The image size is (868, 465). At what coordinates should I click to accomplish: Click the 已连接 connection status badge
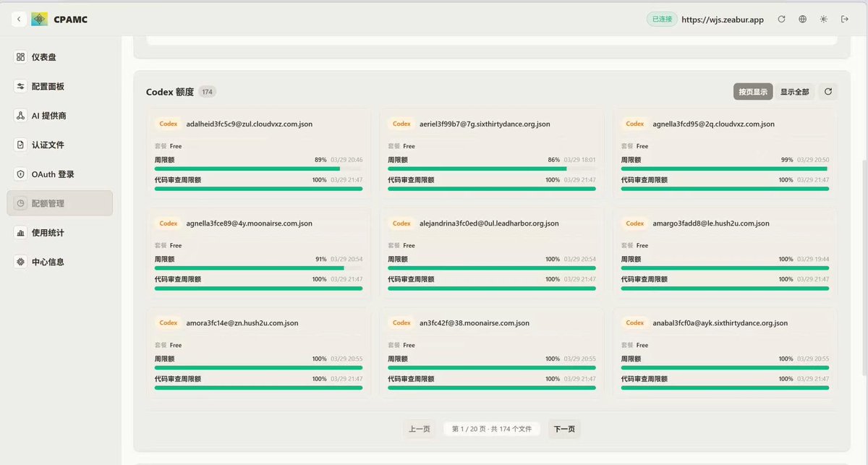pos(662,20)
